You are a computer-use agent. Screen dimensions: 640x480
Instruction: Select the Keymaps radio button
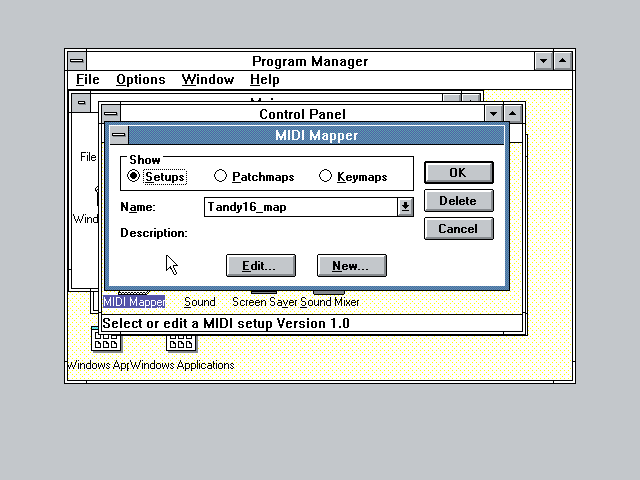tap(353, 177)
